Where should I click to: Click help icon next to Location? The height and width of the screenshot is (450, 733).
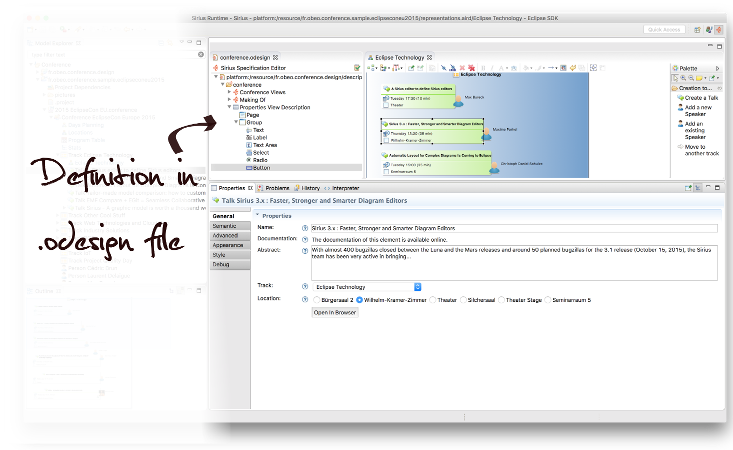(x=305, y=300)
